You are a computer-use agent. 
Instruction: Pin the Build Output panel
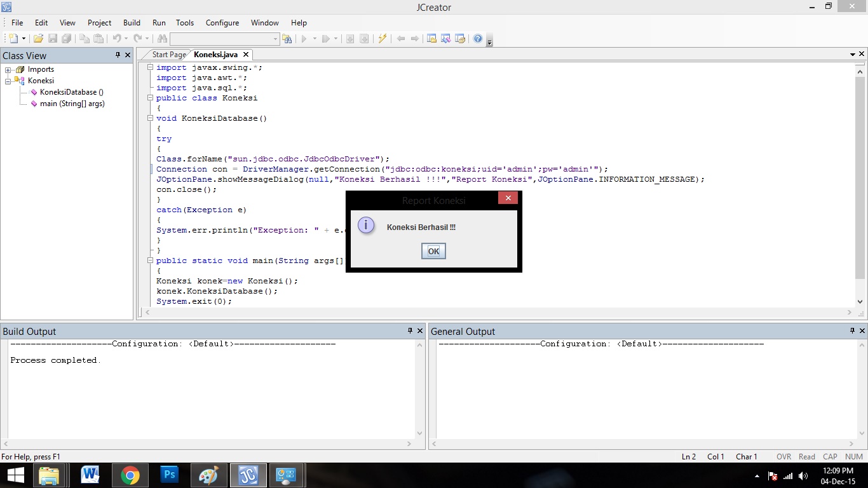[x=409, y=331]
